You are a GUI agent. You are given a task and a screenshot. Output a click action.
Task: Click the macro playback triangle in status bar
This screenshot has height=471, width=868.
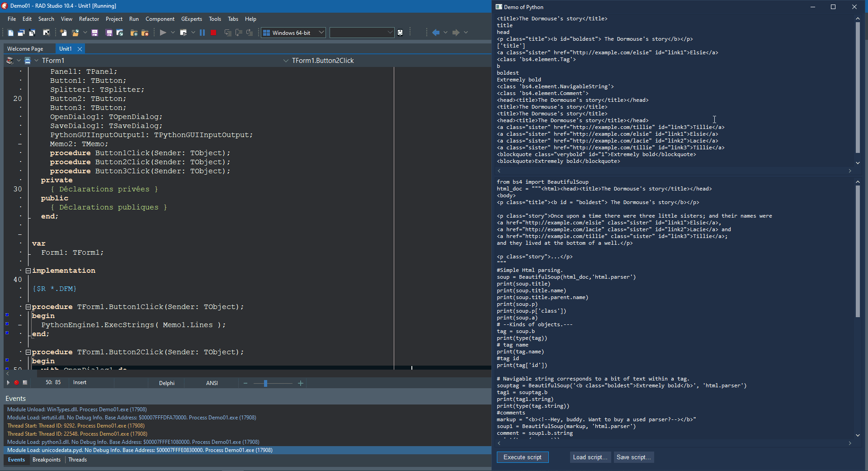pyautogui.click(x=8, y=383)
